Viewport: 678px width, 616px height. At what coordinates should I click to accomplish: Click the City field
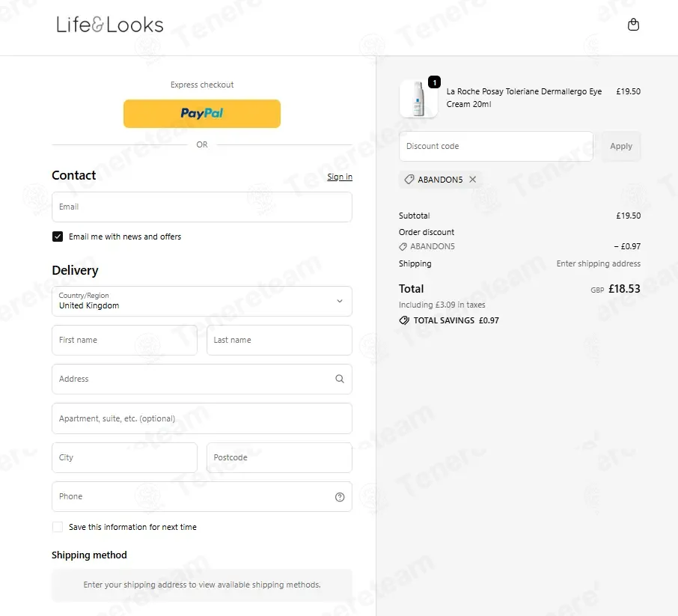pos(124,457)
